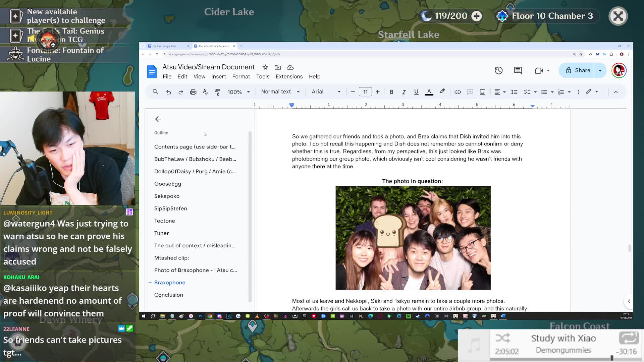Open the text alignment options

[x=500, y=92]
